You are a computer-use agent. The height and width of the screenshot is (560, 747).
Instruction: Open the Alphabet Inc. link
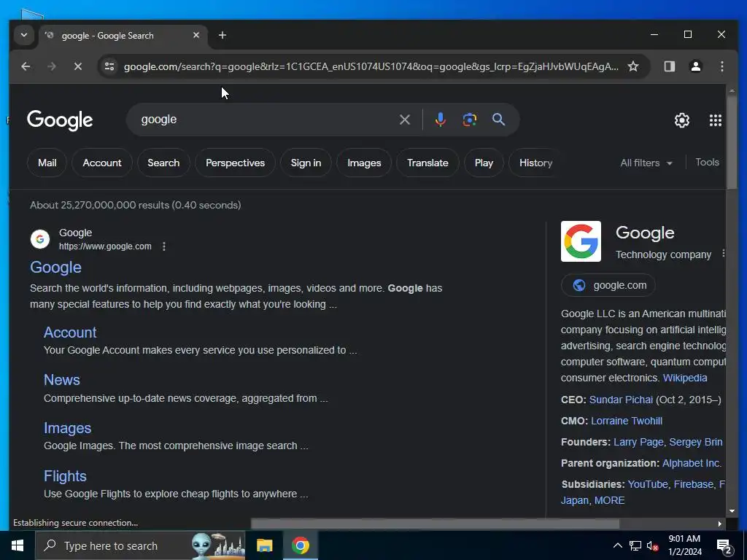tap(692, 463)
